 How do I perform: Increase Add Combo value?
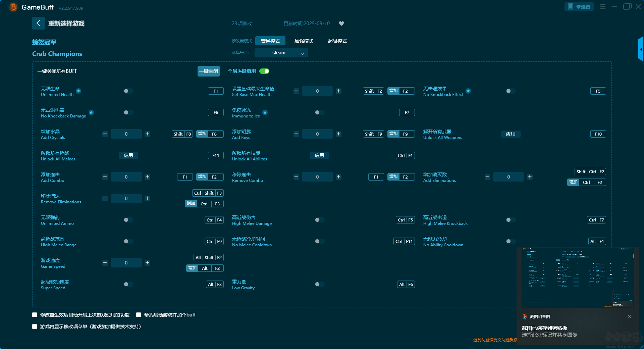point(147,177)
